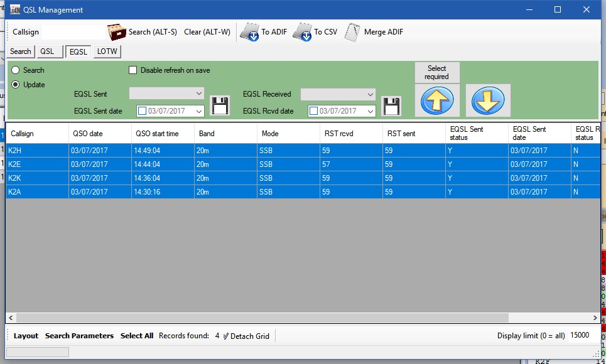Viewport: 606px width, 364px height.
Task: Save EQSL Sent status with floppy icon
Action: [220, 105]
